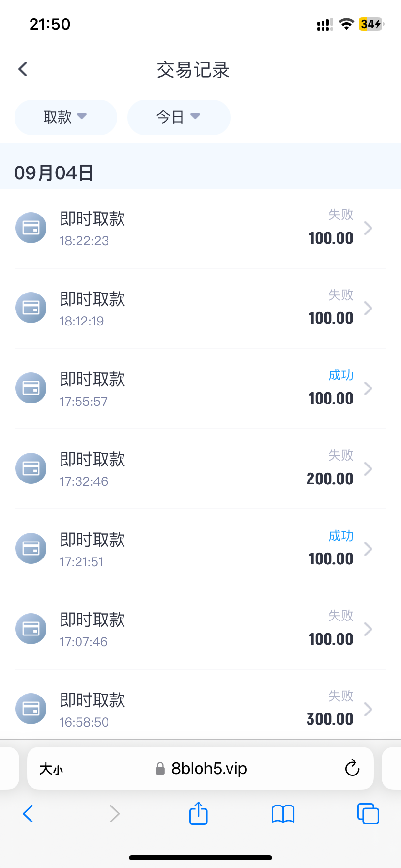The image size is (401, 868).
Task: Open the 取款 transaction type dropdown
Action: click(x=66, y=117)
